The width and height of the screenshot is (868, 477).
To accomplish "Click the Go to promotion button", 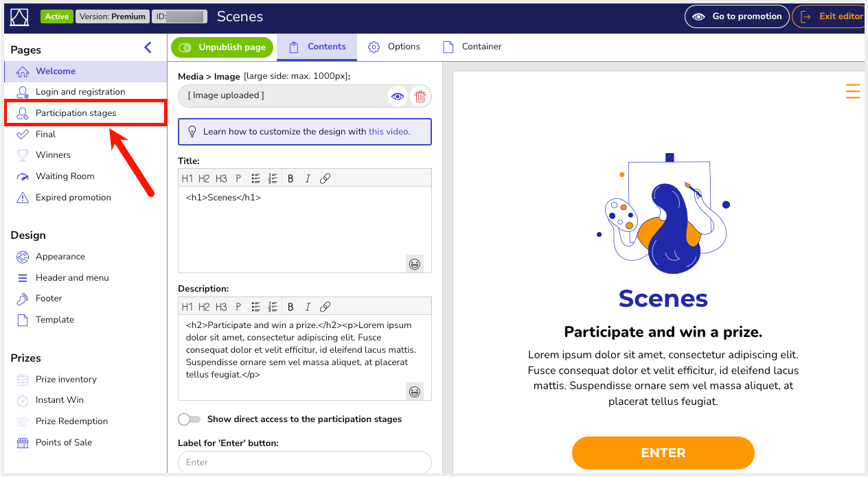I will pos(737,16).
